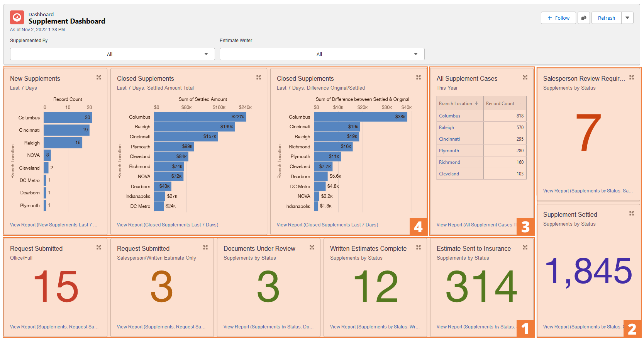Expand the Documents Under Review widget
The width and height of the screenshot is (644, 340).
point(312,248)
